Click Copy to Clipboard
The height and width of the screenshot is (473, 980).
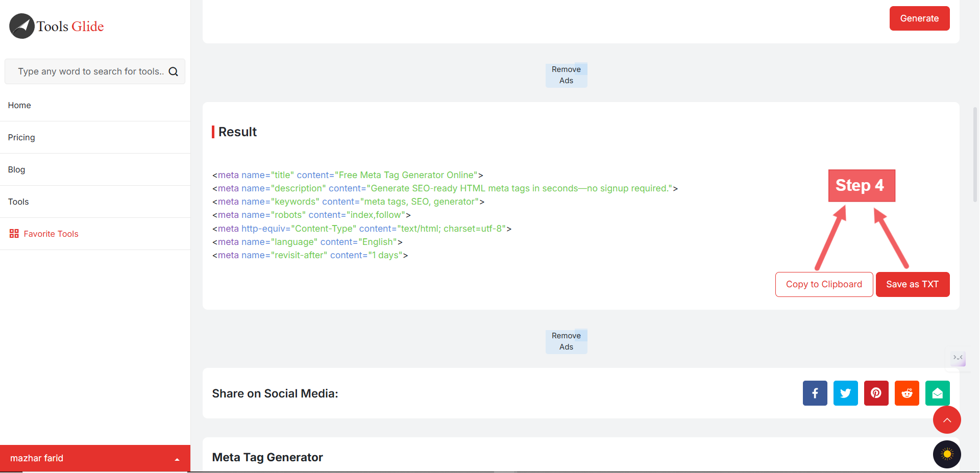(824, 284)
